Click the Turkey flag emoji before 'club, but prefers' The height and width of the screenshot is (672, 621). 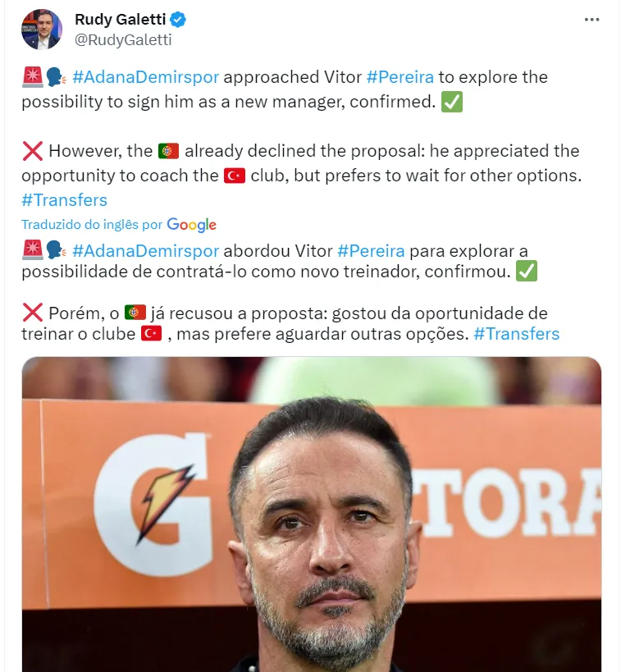click(x=235, y=176)
